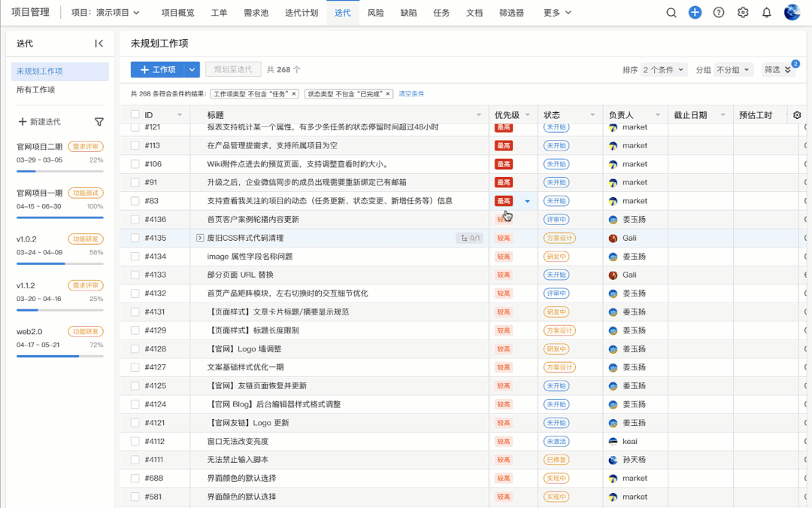Switch to the 缺陷 tab
Viewport: 812px width, 508px height.
click(x=408, y=13)
